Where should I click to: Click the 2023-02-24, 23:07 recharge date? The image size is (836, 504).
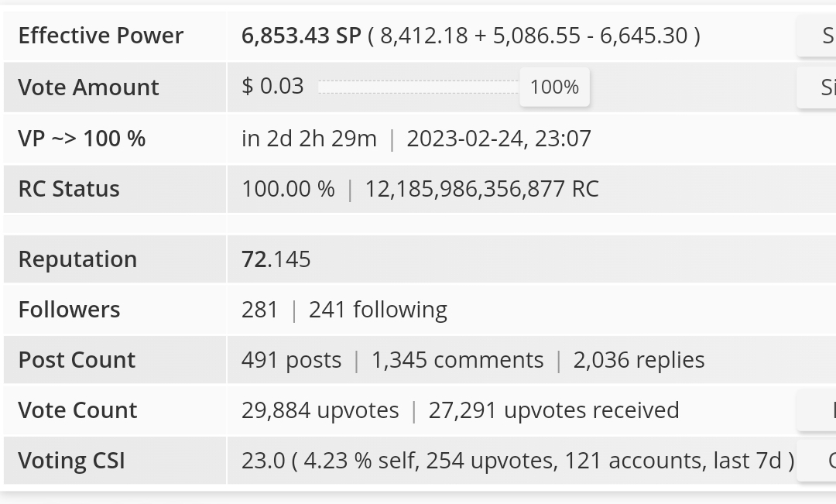click(x=499, y=139)
